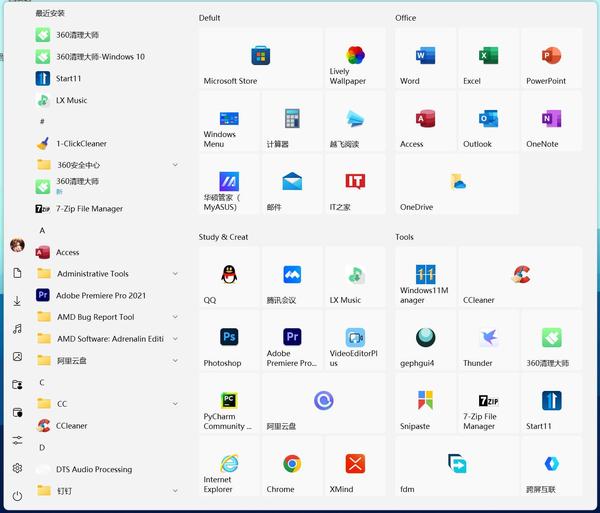This screenshot has height=513, width=600.
Task: Open Word from the Office group
Action: point(426,59)
